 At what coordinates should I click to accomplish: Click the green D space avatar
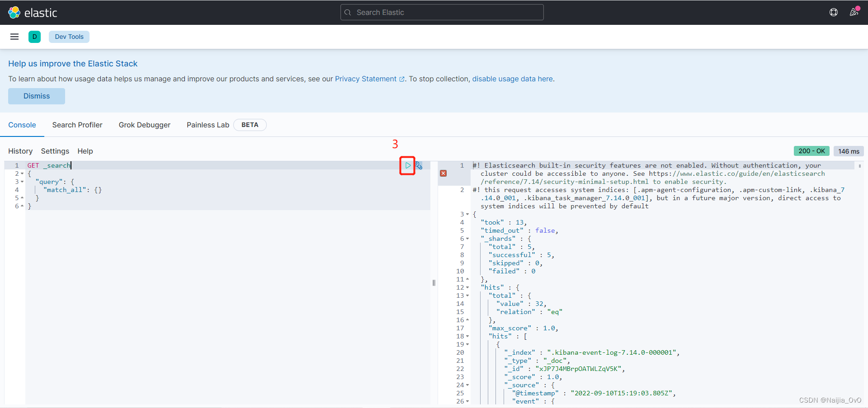click(34, 37)
